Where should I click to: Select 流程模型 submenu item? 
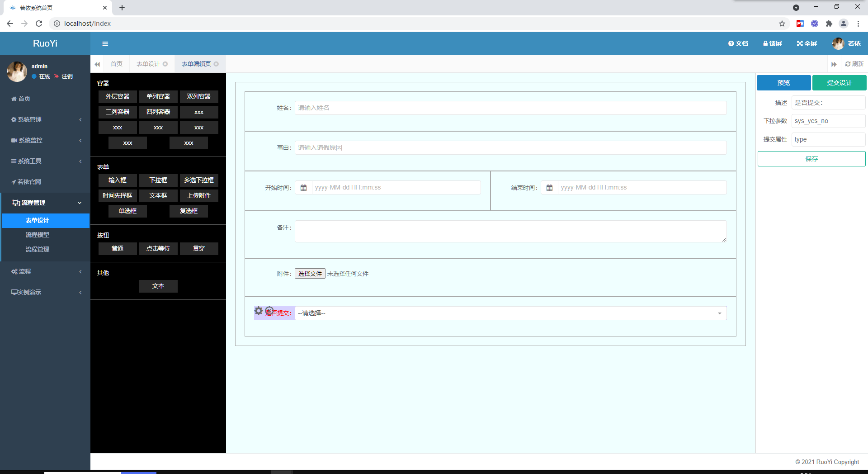46,235
